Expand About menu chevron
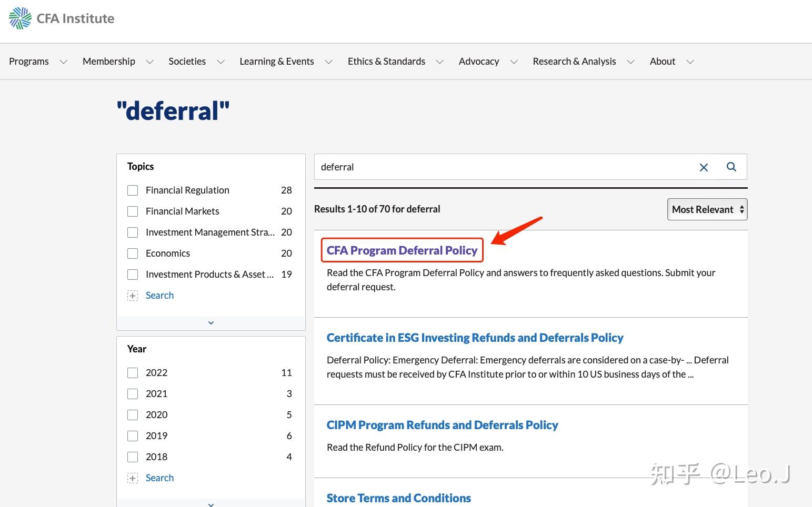 (x=690, y=62)
